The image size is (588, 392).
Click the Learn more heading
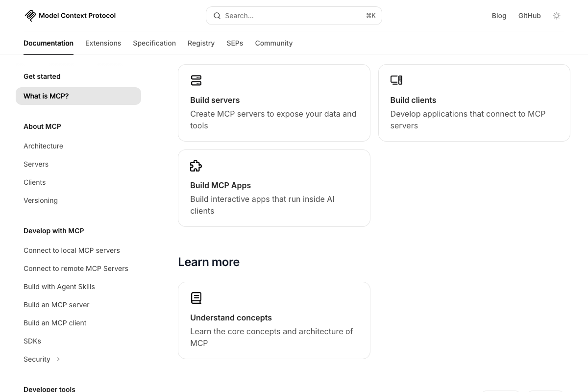point(209,262)
